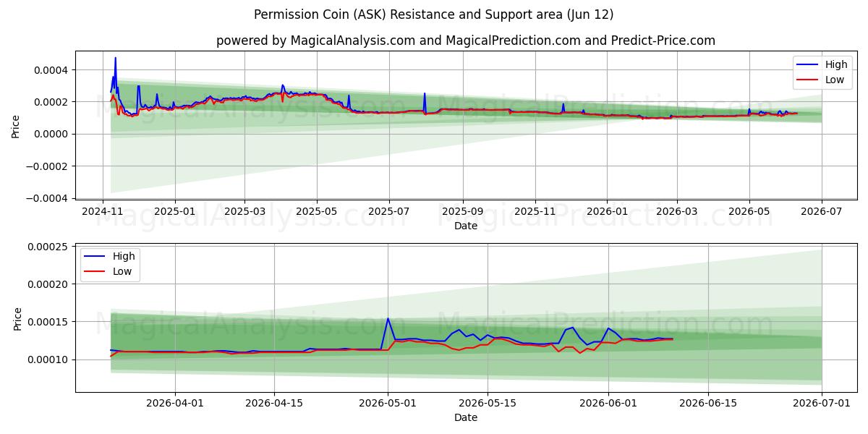868x434 pixels.
Task: Click the 2026-06-01 date tick label
Action: point(608,404)
